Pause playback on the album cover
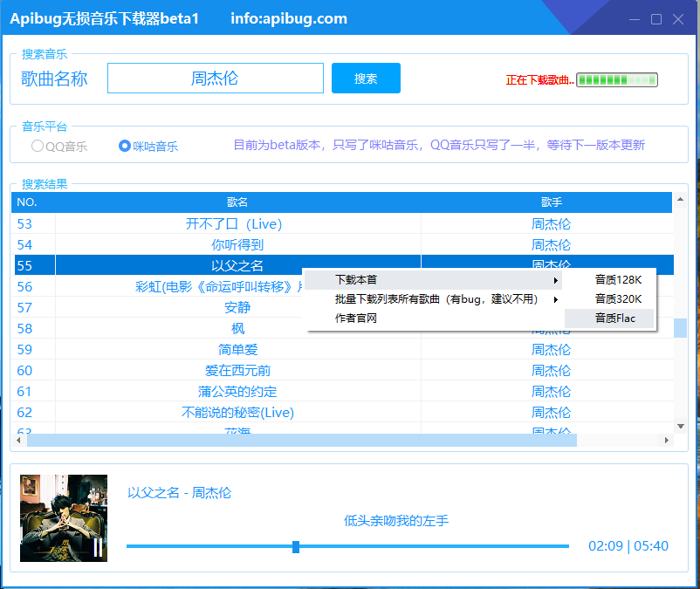The image size is (700, 589). point(98,547)
